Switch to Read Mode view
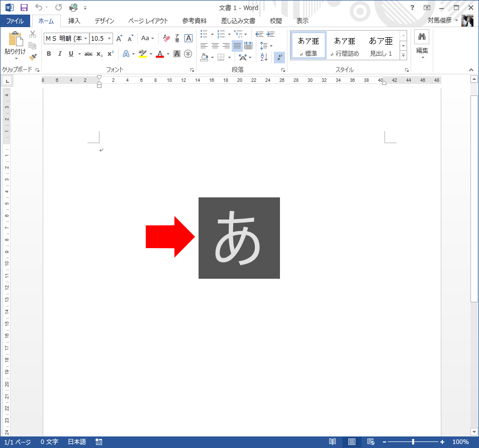The height and width of the screenshot is (448, 479). coord(332,442)
